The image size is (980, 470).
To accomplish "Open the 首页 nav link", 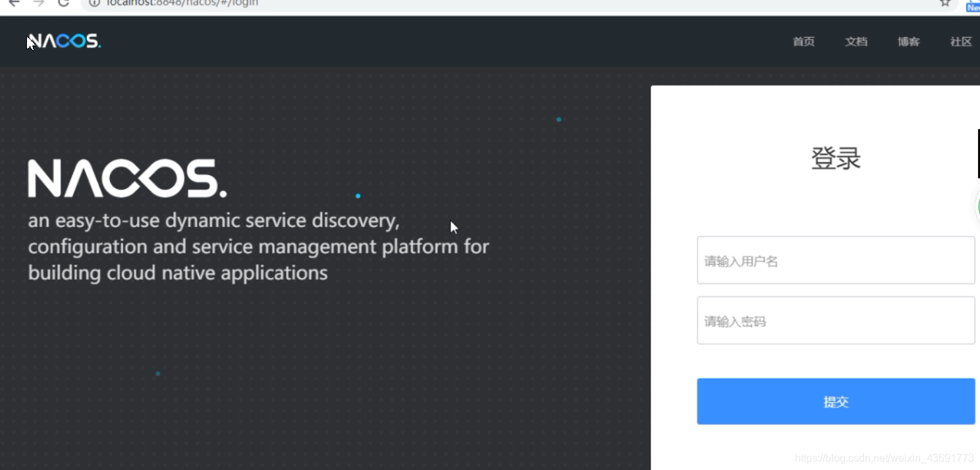I will [x=803, y=42].
